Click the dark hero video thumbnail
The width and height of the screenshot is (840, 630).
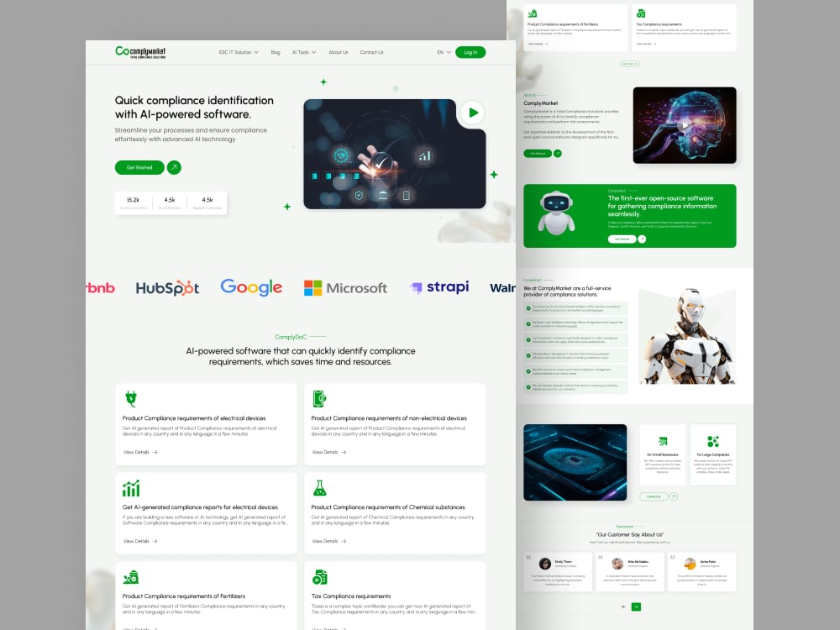[x=394, y=155]
